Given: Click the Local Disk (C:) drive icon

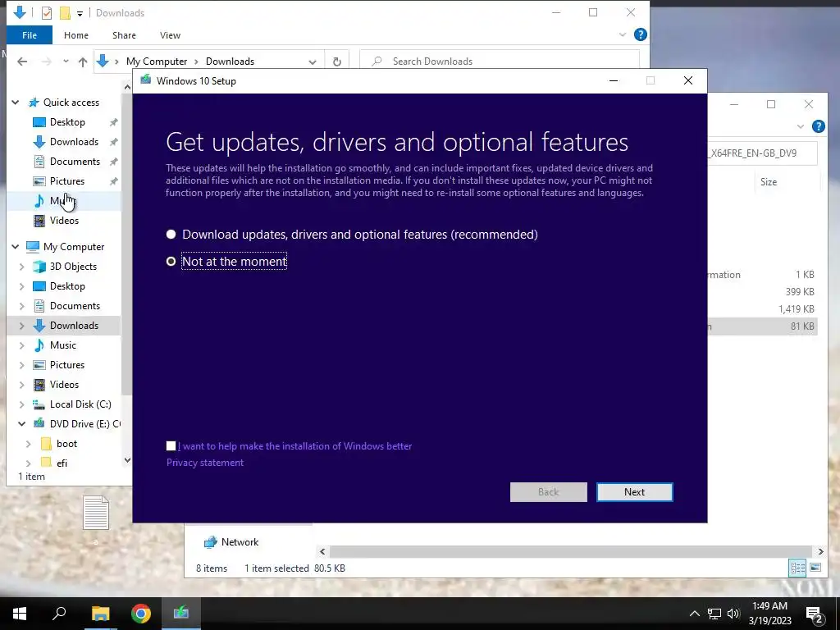Looking at the screenshot, I should [x=39, y=404].
